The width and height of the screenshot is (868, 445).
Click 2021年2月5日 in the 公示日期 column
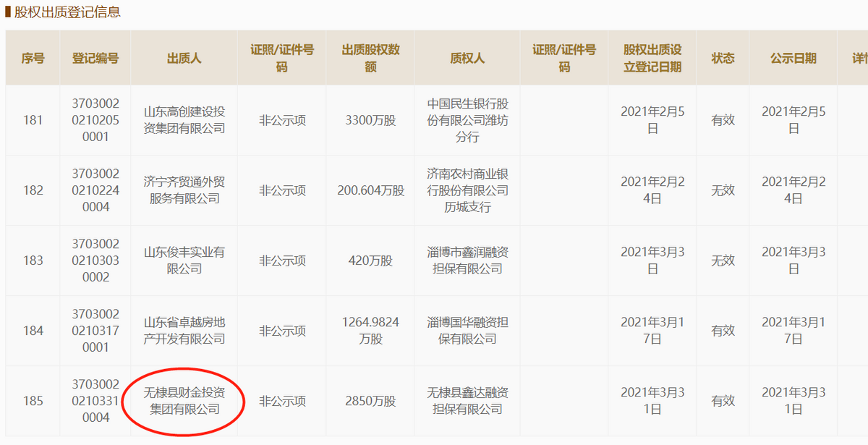793,120
